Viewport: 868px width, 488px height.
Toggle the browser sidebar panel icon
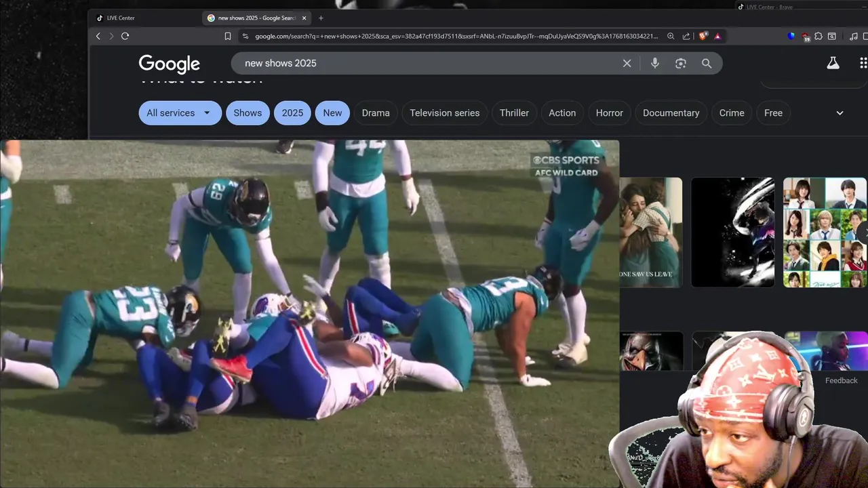coord(832,36)
